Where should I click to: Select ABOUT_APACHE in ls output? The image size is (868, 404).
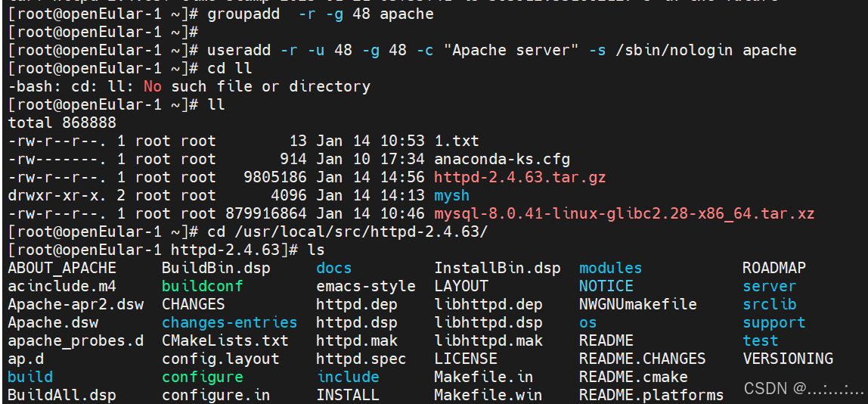point(62,269)
